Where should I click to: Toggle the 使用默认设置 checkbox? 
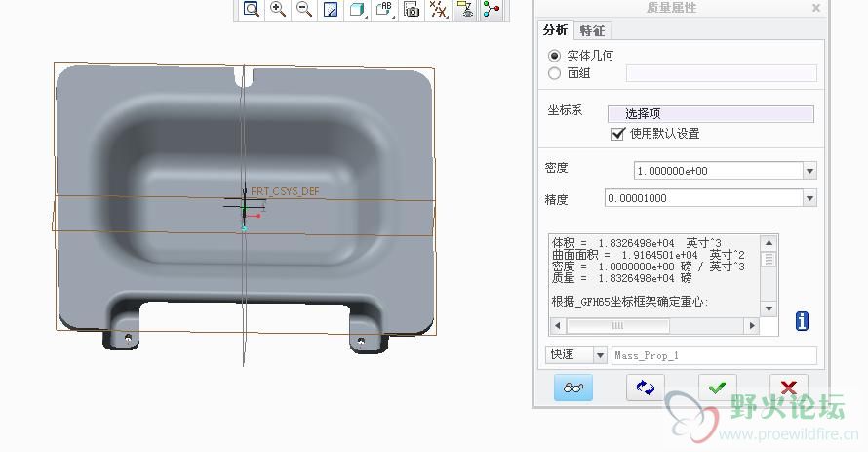[x=617, y=134]
